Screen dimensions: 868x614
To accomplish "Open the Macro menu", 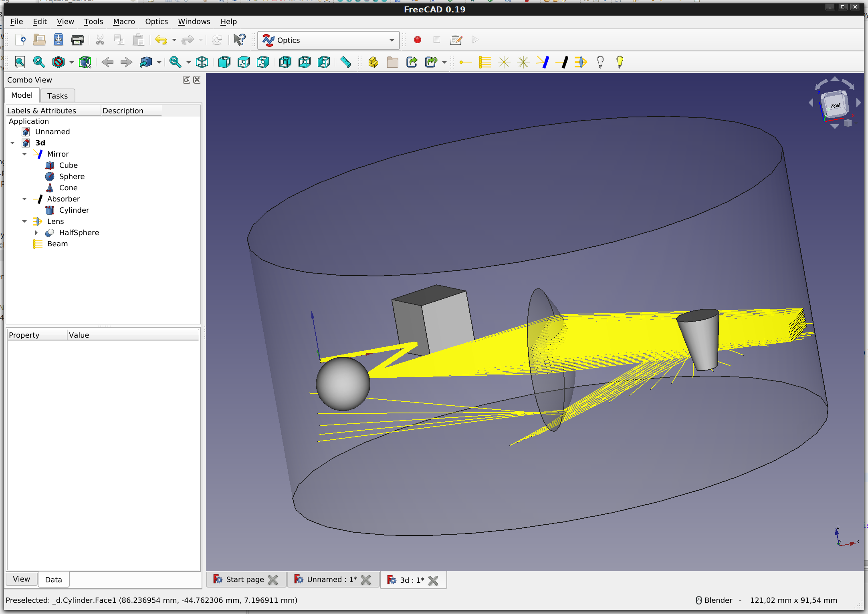I will [124, 22].
